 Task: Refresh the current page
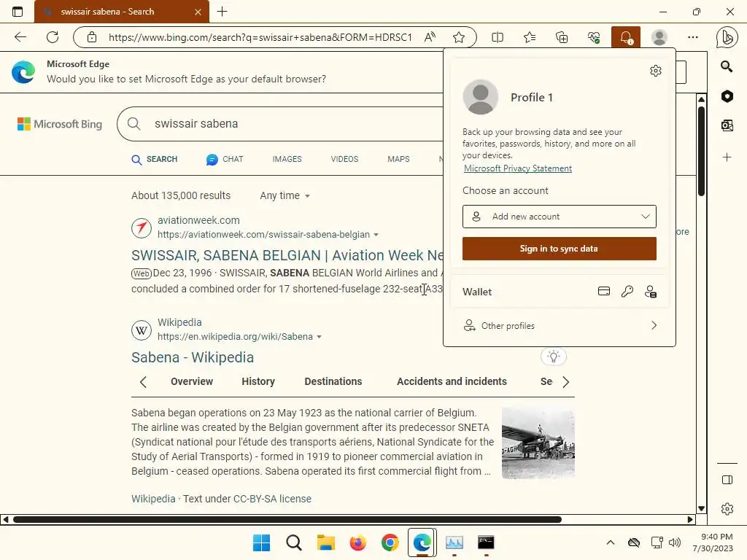(53, 37)
